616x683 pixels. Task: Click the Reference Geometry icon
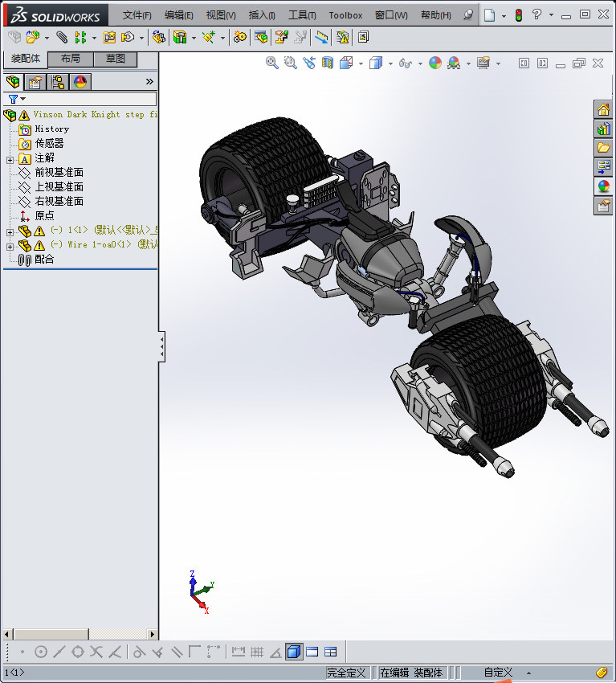[x=209, y=38]
